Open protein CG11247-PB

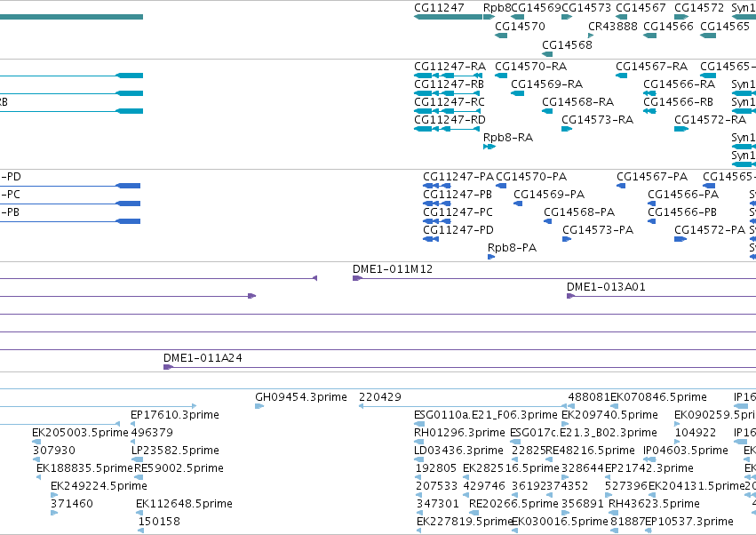(x=458, y=195)
